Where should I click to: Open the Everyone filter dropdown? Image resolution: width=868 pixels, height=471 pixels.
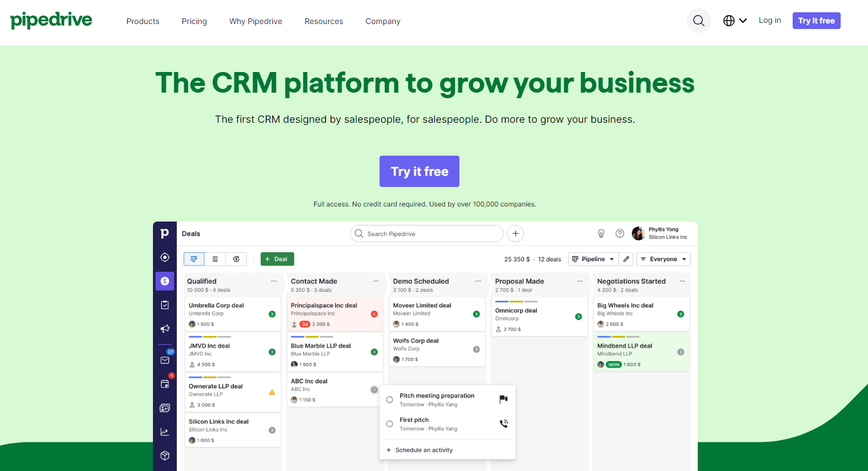click(x=663, y=259)
